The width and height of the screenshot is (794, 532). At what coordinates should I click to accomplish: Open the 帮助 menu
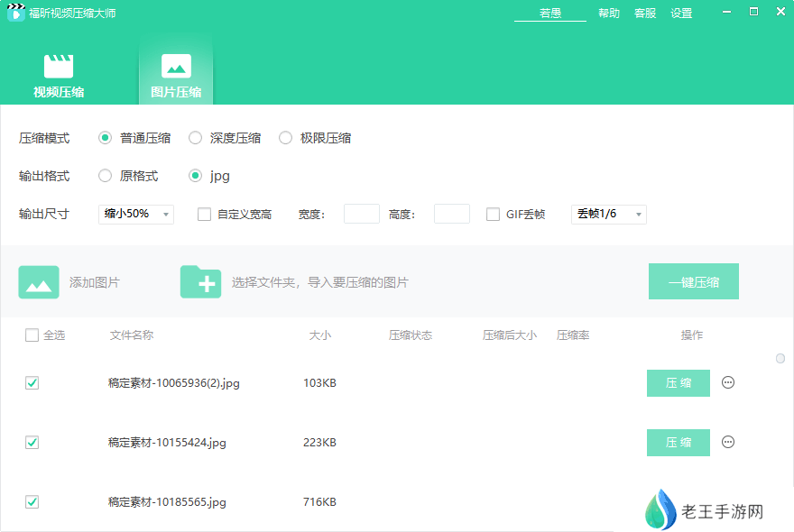pyautogui.click(x=609, y=14)
